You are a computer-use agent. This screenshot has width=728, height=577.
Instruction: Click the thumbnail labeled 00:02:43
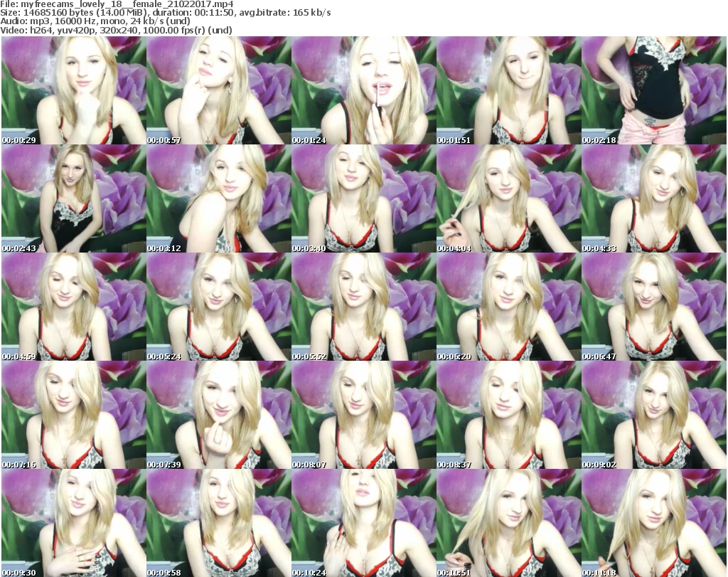(74, 198)
